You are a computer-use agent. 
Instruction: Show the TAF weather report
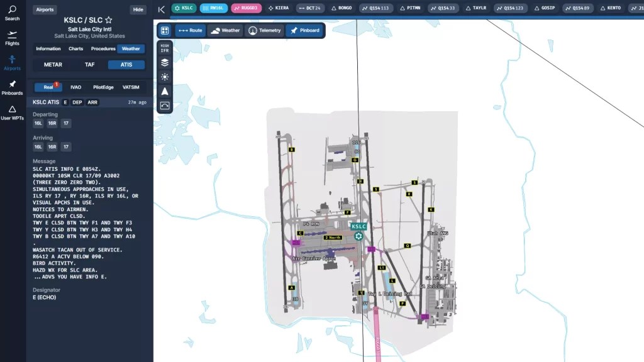89,64
